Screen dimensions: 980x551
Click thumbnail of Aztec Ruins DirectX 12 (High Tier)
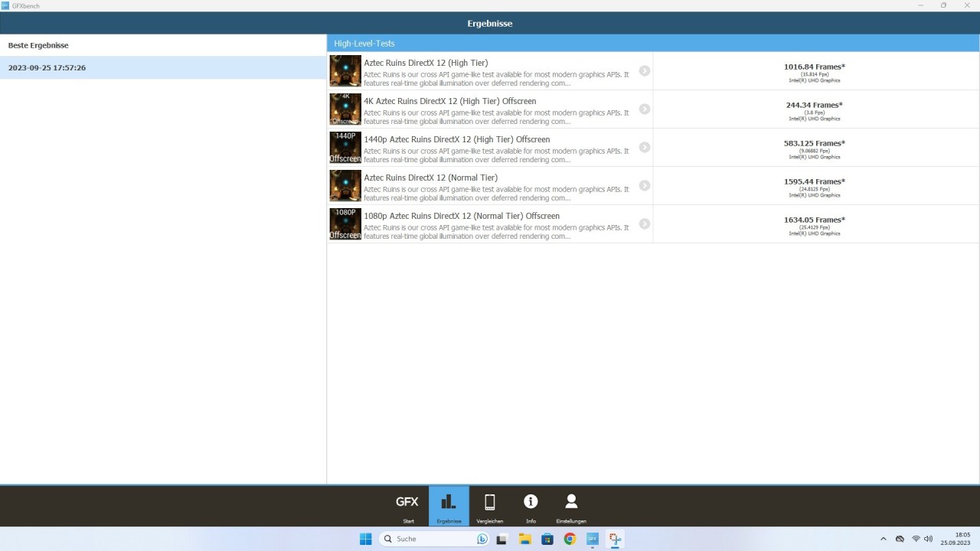345,70
